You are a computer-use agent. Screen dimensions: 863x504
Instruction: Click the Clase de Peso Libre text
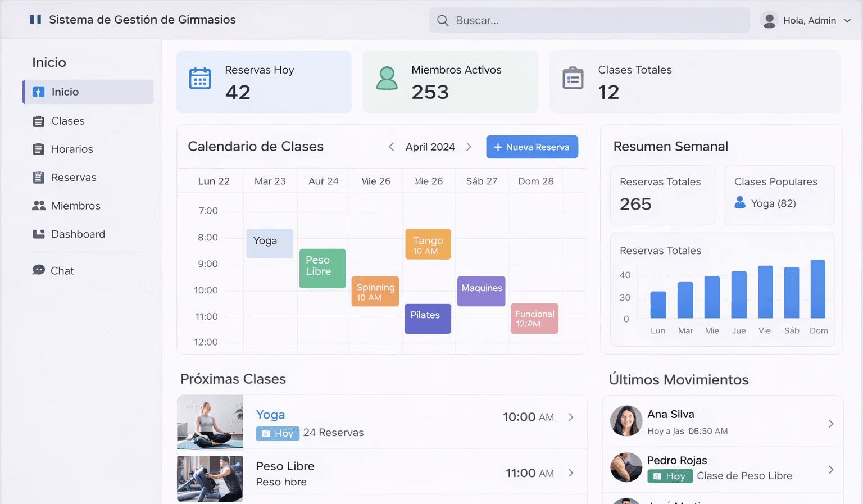tap(744, 476)
